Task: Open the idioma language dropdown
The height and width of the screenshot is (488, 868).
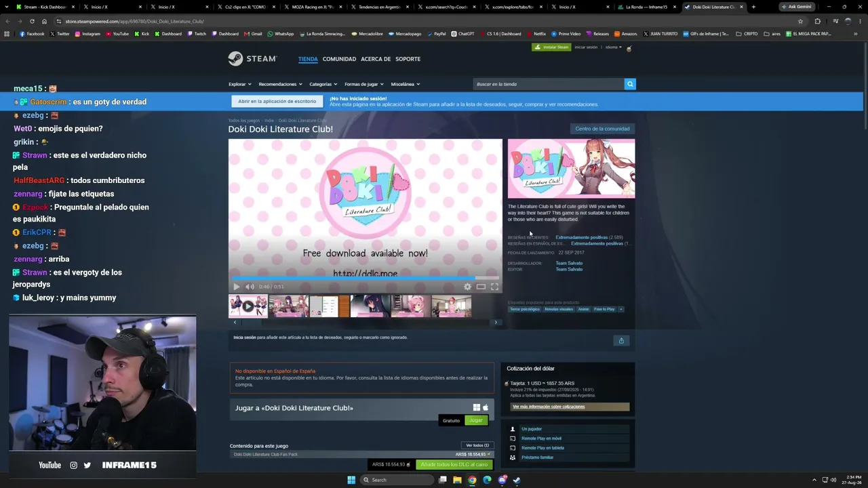Action: tap(613, 47)
